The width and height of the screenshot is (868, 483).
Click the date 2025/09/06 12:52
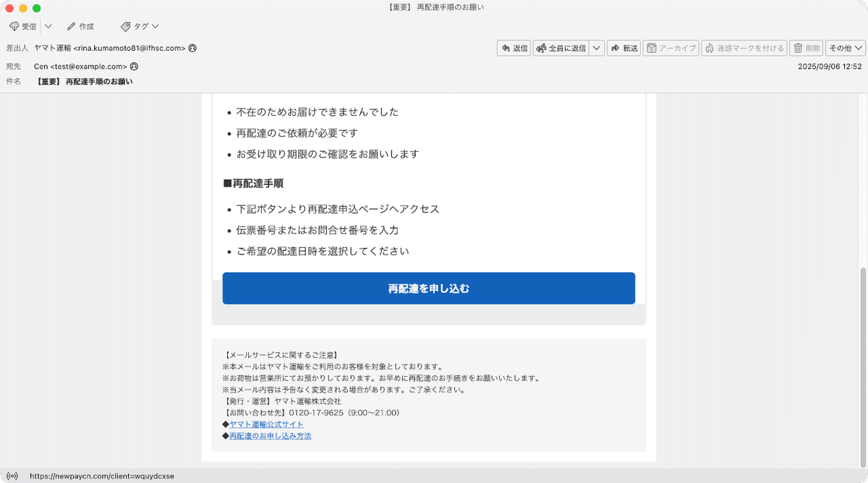(x=830, y=67)
